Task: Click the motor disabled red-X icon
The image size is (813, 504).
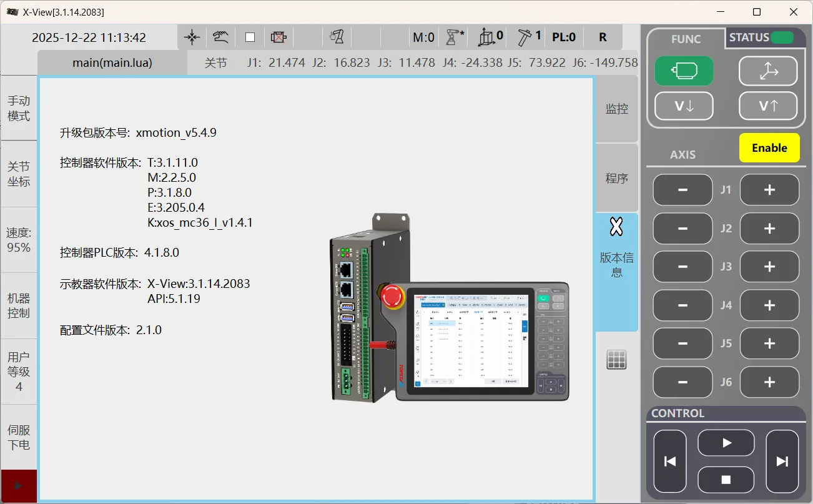Action: click(x=278, y=37)
